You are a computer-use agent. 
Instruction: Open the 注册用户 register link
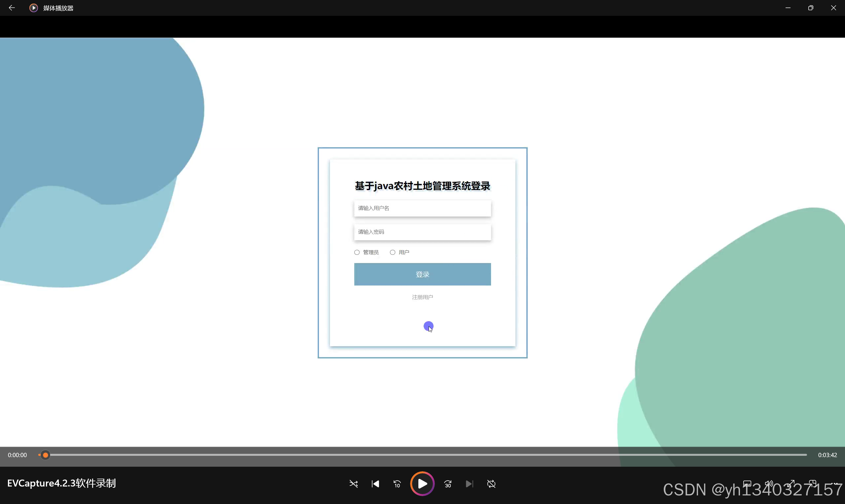422,297
